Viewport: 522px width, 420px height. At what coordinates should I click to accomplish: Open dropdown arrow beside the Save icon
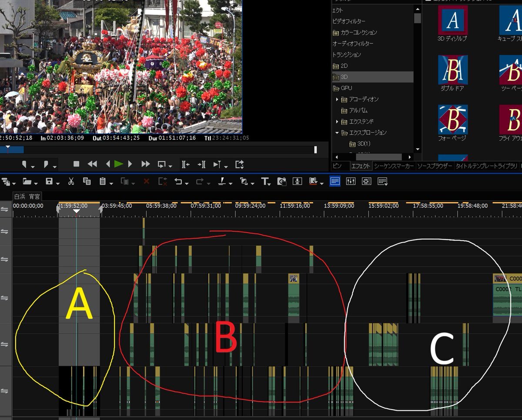[x=57, y=184]
